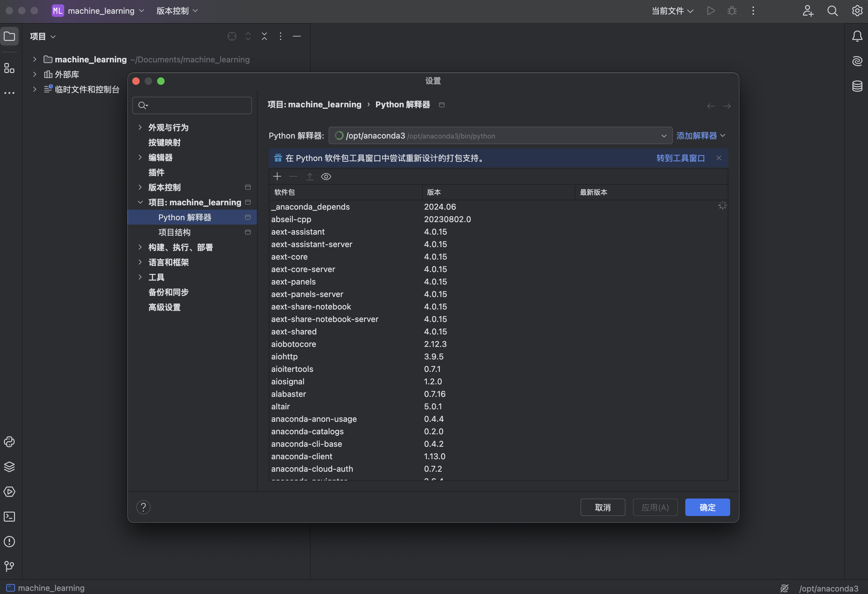The image size is (868, 594).
Task: Click the upgrade package arrow icon
Action: pyautogui.click(x=310, y=177)
